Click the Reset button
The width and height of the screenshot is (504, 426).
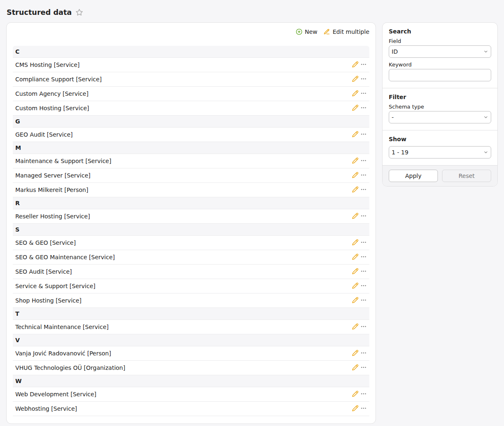tap(466, 176)
